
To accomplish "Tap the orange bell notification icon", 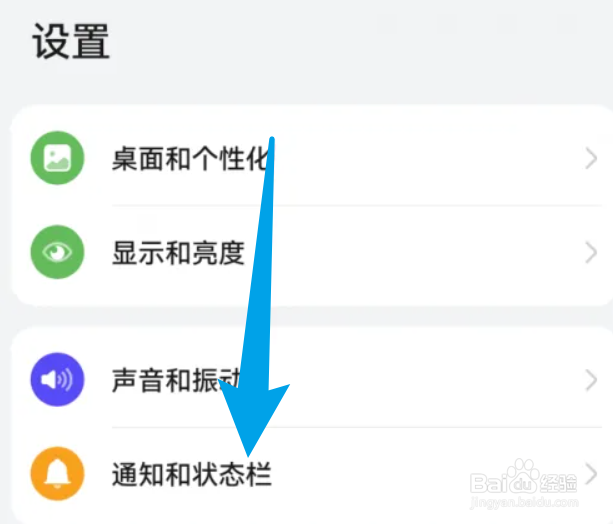I will pyautogui.click(x=57, y=474).
